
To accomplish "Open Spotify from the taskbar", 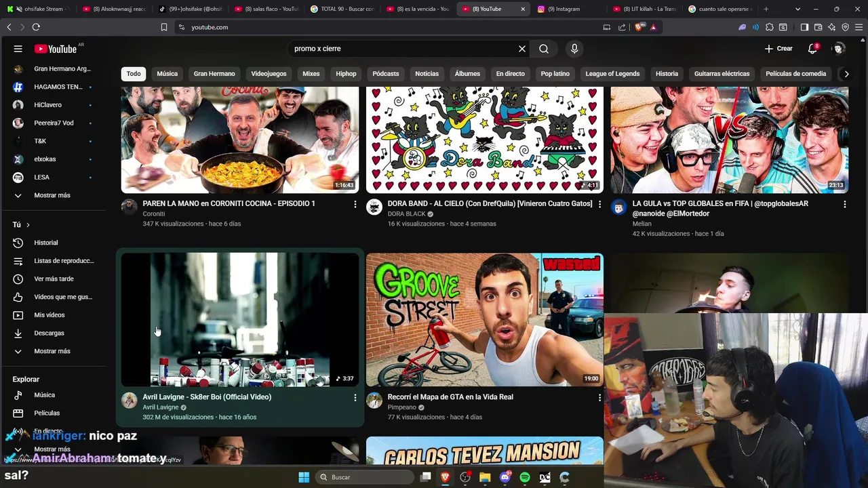I will (x=525, y=477).
